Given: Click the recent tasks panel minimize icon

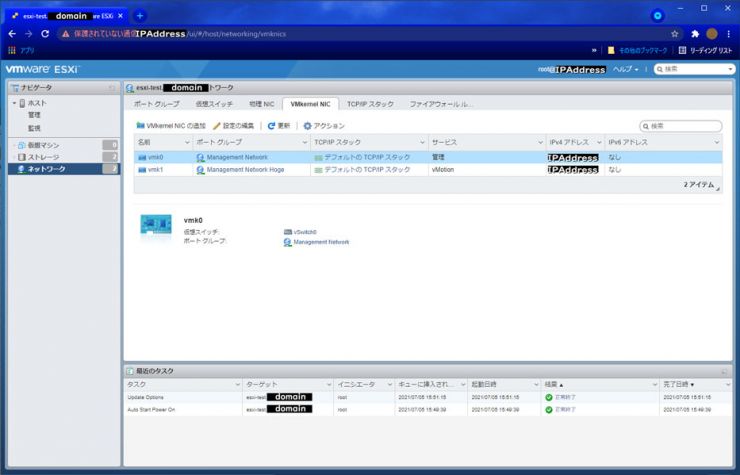Looking at the screenshot, I should 724,372.
